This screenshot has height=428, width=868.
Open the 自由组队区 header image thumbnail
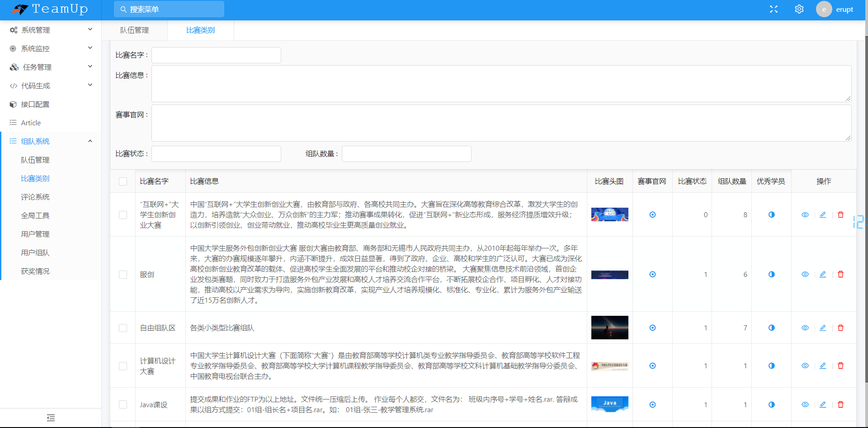point(609,328)
